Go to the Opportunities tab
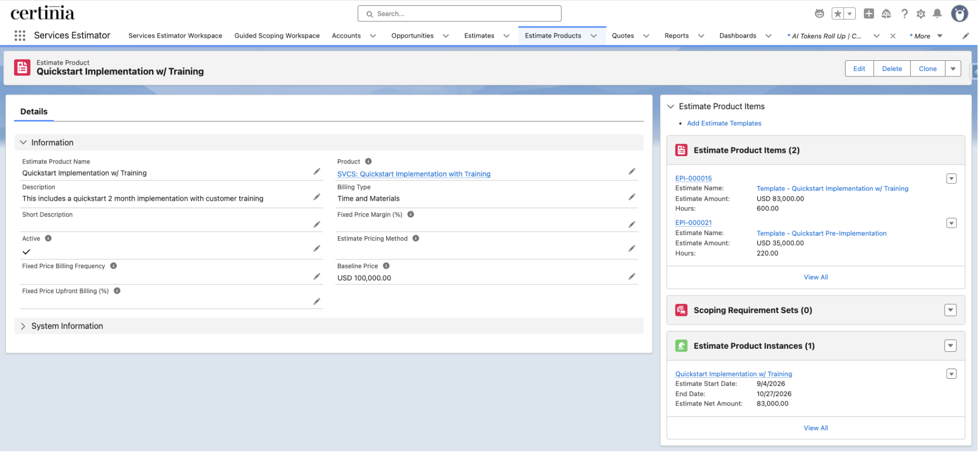This screenshot has height=452, width=980. (413, 36)
